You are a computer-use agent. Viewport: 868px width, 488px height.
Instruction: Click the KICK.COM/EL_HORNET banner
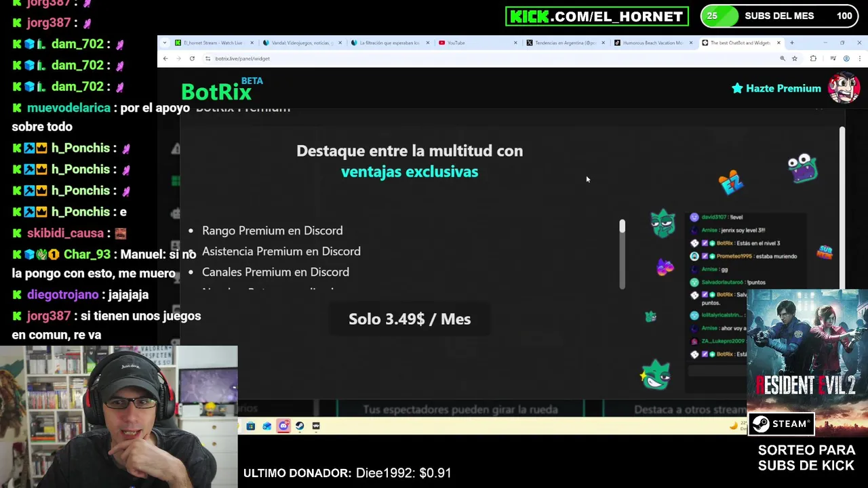point(597,16)
